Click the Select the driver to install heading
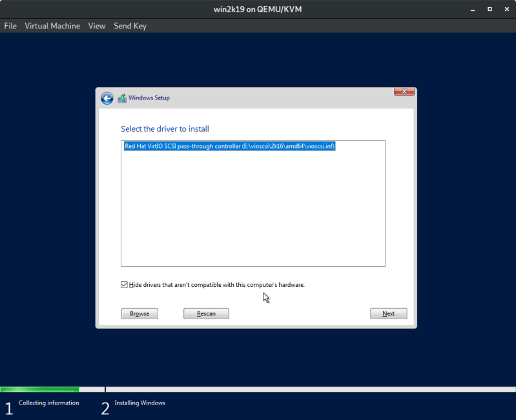 (165, 129)
